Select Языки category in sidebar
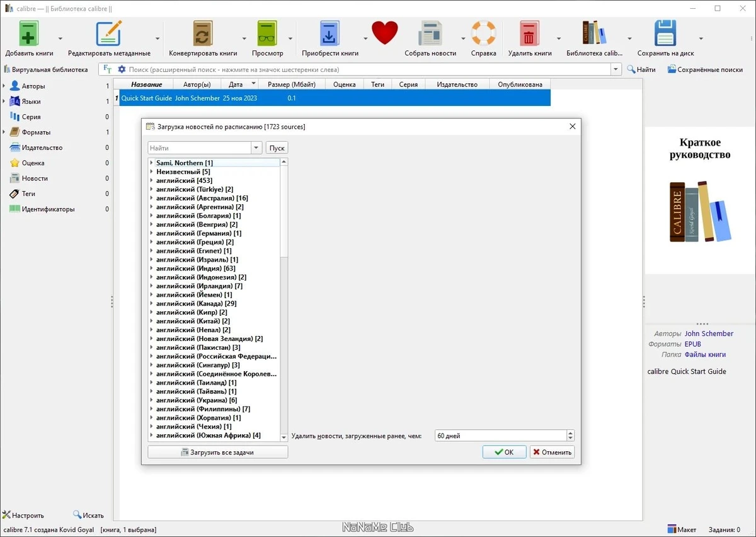Screen dimensions: 756x537 point(31,101)
